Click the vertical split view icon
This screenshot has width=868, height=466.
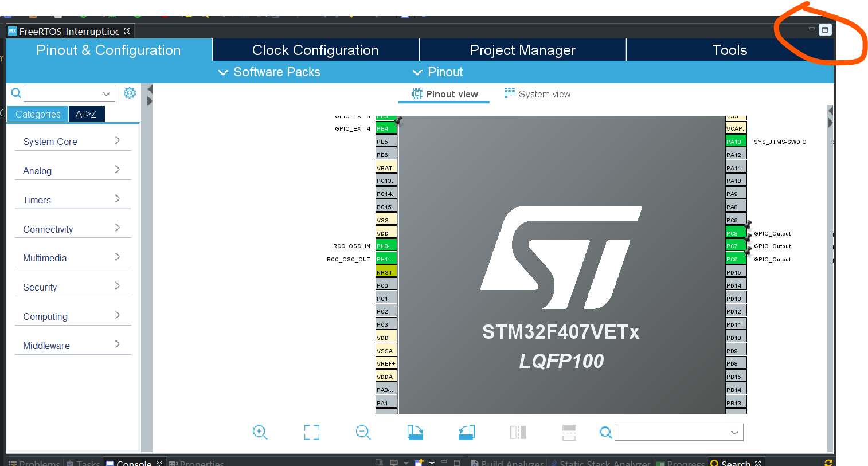tap(518, 432)
